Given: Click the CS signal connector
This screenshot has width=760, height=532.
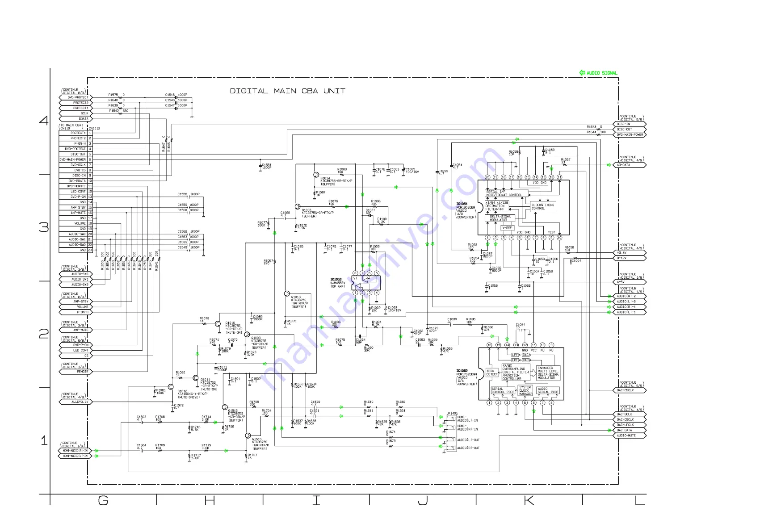Looking at the screenshot, I should click(76, 356).
